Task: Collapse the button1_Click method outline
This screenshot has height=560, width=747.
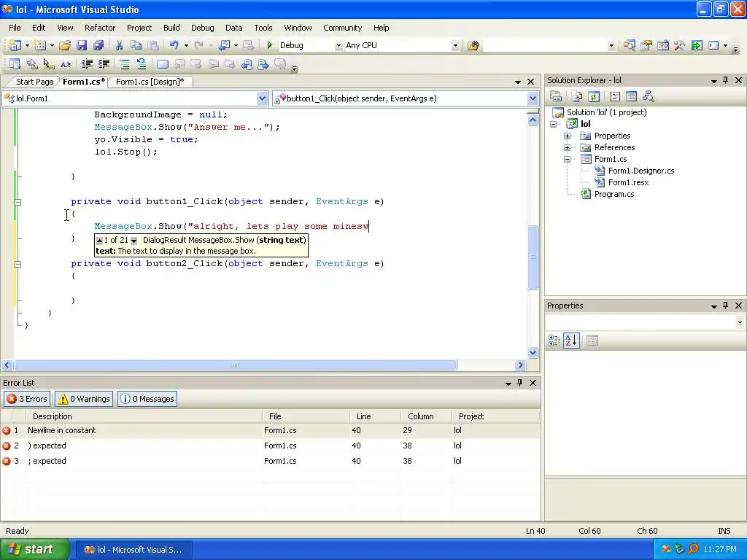Action: pos(18,202)
